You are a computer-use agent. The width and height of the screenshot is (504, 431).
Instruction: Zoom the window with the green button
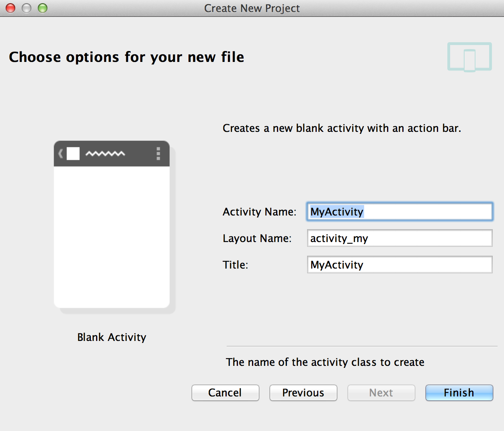tap(43, 8)
